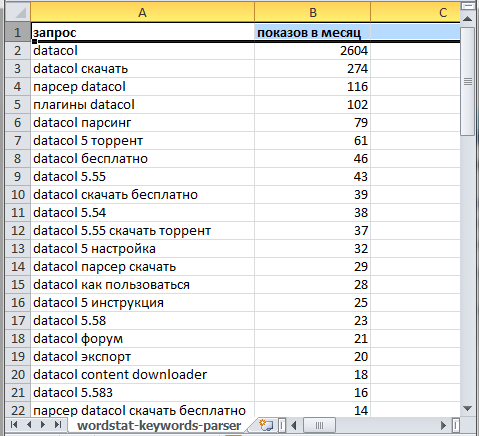Select the value 28 cell

click(x=313, y=285)
